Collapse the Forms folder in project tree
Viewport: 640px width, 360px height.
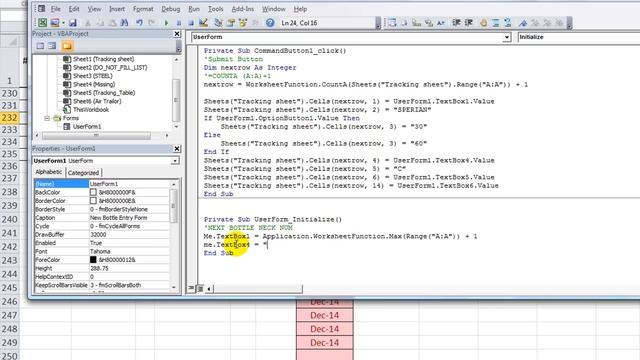[x=47, y=118]
